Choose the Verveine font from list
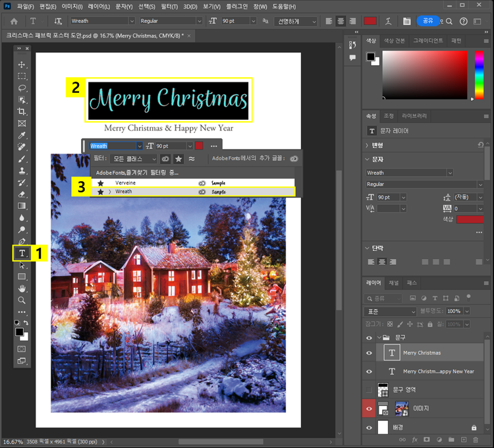Screen dimensions: 494x448 tap(125, 182)
